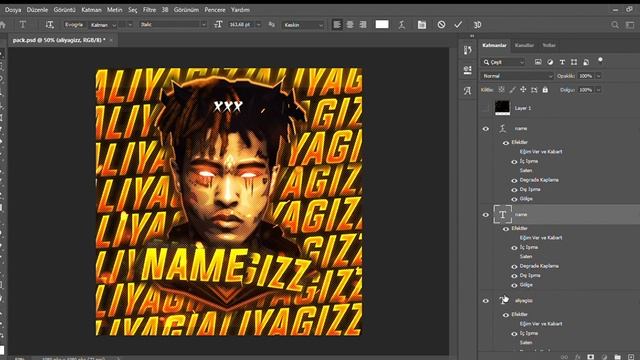Create warped text
The width and height of the screenshot is (640, 360).
click(x=402, y=24)
